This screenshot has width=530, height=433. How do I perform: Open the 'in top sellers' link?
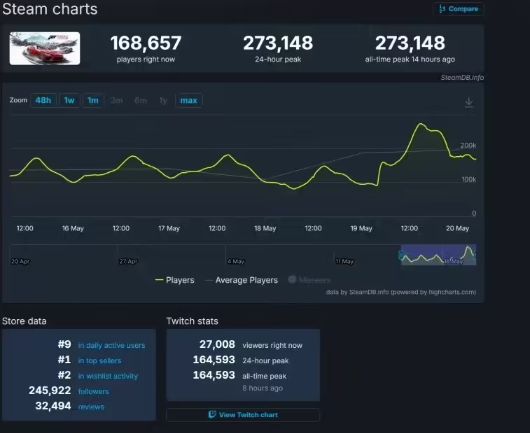(100, 361)
